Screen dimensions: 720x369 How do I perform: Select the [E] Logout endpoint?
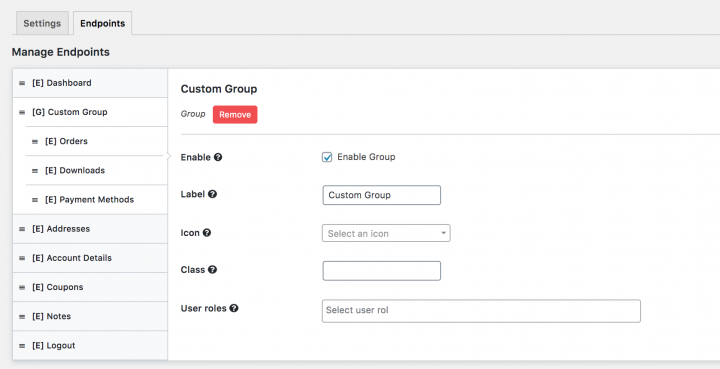(90, 346)
